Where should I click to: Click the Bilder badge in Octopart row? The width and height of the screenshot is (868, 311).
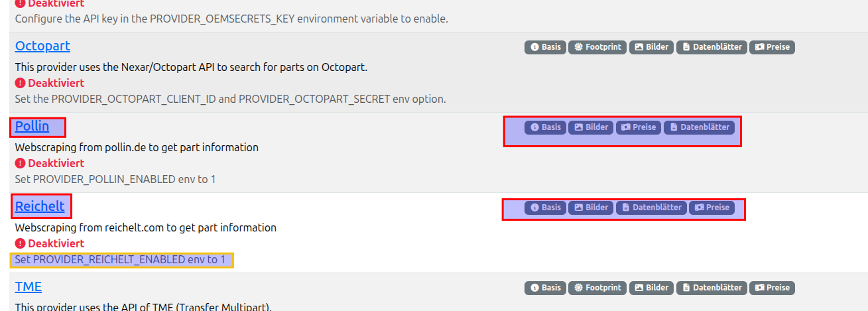click(x=652, y=47)
